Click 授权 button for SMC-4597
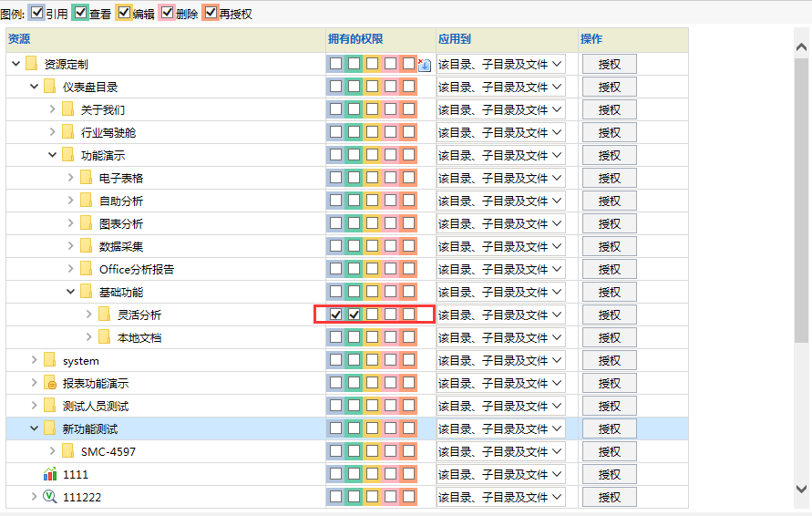 coord(609,452)
